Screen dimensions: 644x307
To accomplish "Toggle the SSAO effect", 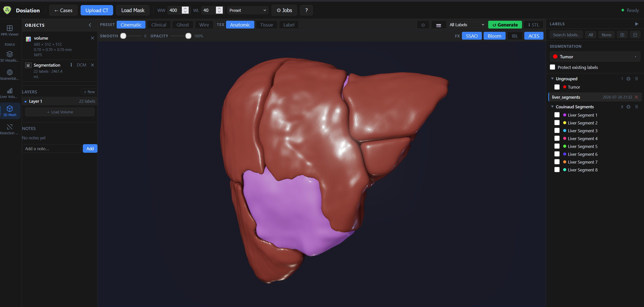I will [472, 36].
